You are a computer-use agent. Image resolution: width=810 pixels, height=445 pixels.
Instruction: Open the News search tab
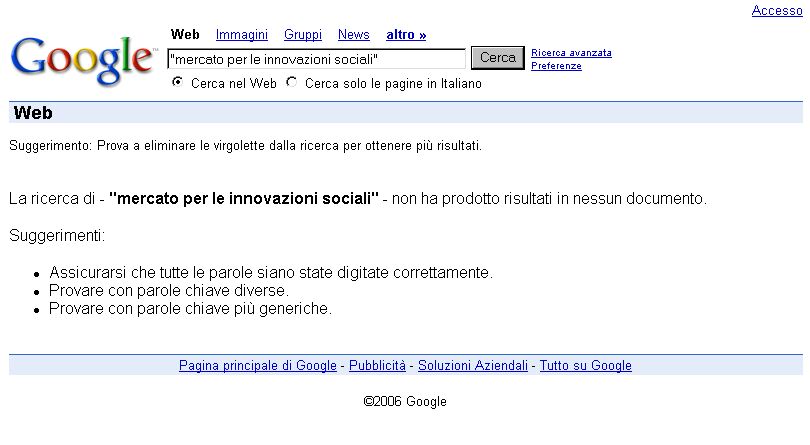[x=354, y=35]
